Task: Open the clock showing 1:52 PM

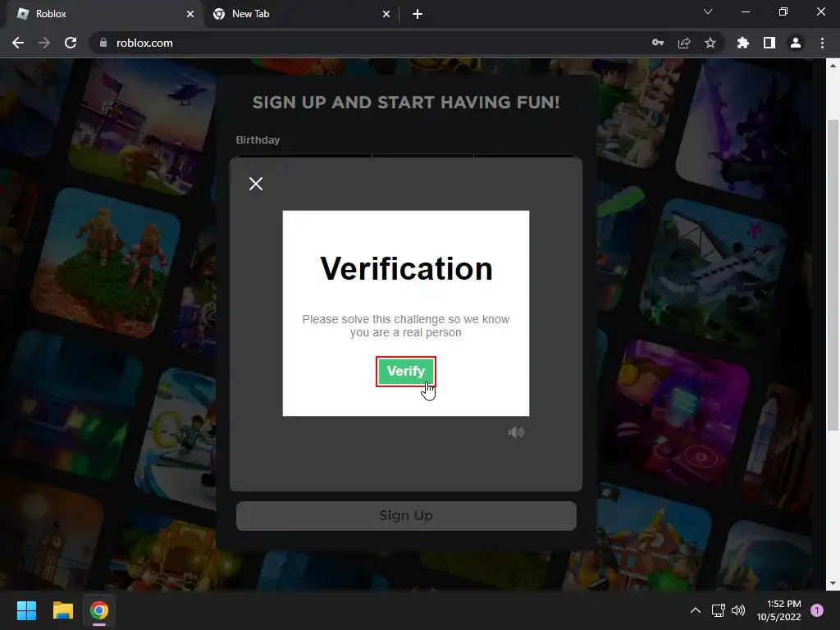Action: coord(778,610)
